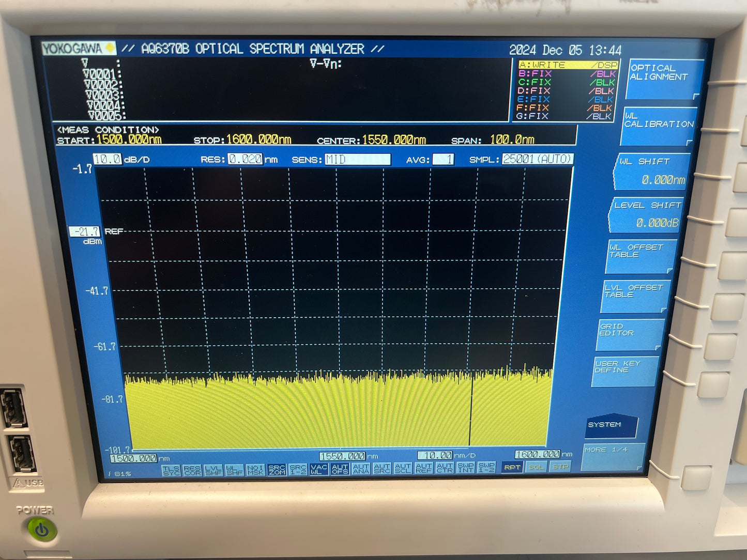Expand the LVL OFFSET TABLE softkey

pos(636,297)
